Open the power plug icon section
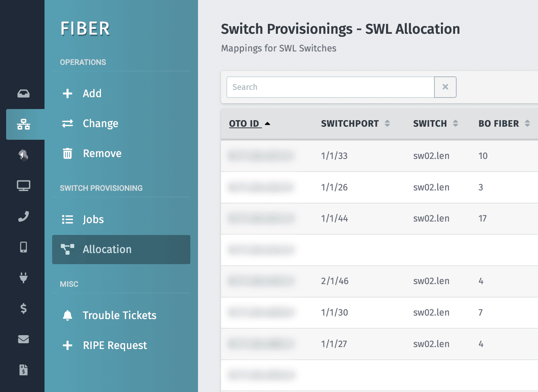Image resolution: width=538 pixels, height=392 pixels. pos(23,278)
